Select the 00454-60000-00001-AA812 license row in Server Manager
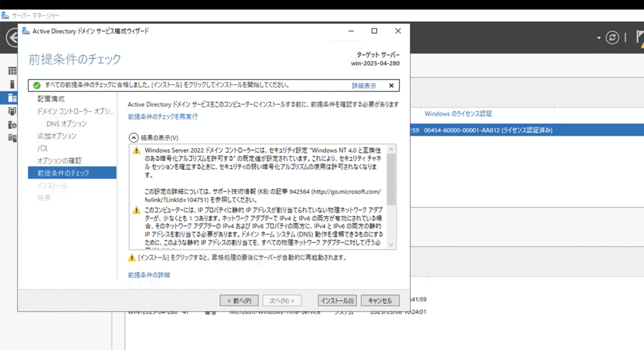Screen dimensions: 644x350 point(527,130)
